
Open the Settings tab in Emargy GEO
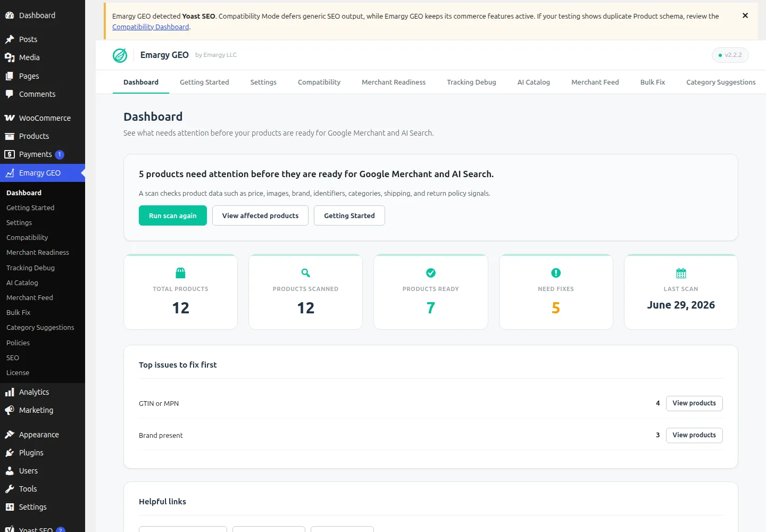(x=263, y=82)
